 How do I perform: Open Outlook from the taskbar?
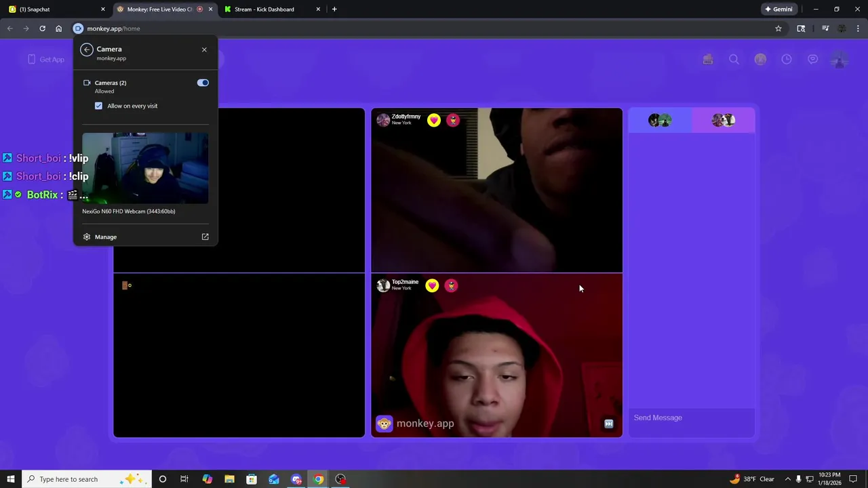pyautogui.click(x=274, y=479)
